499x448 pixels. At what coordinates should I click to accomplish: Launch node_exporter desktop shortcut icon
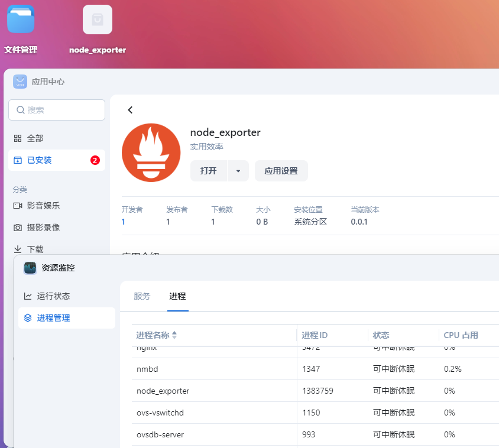coord(98,20)
